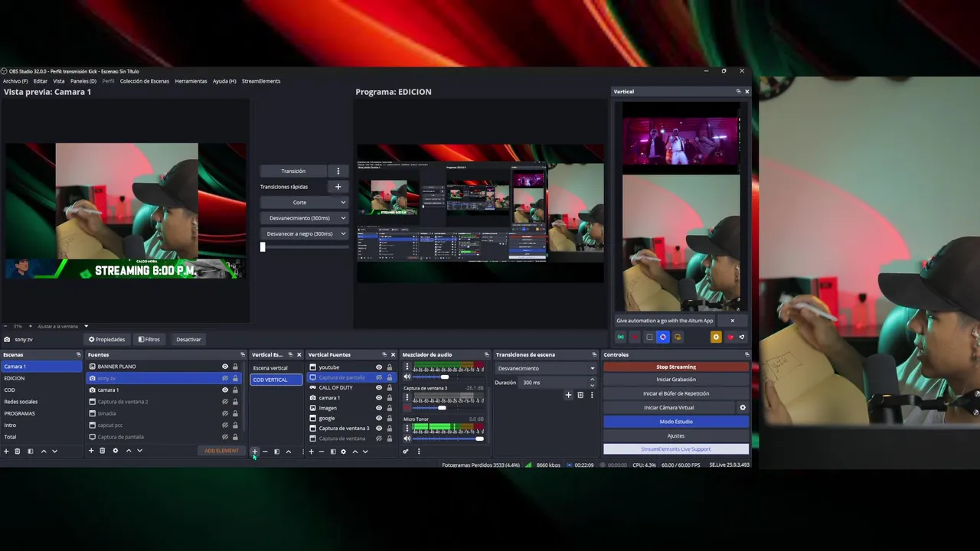
Task: Open Archivo menu
Action: tap(15, 81)
